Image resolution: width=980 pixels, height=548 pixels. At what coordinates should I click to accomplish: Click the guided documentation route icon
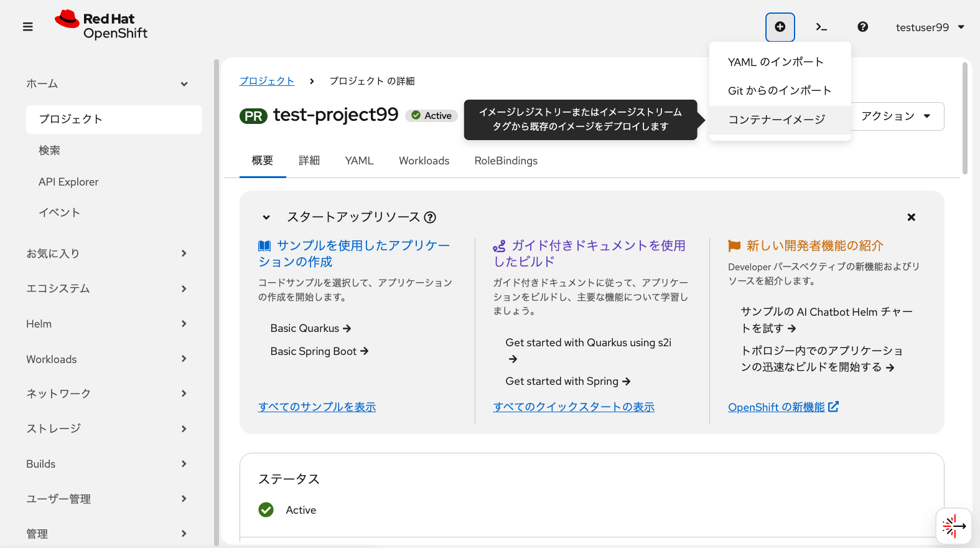click(499, 246)
